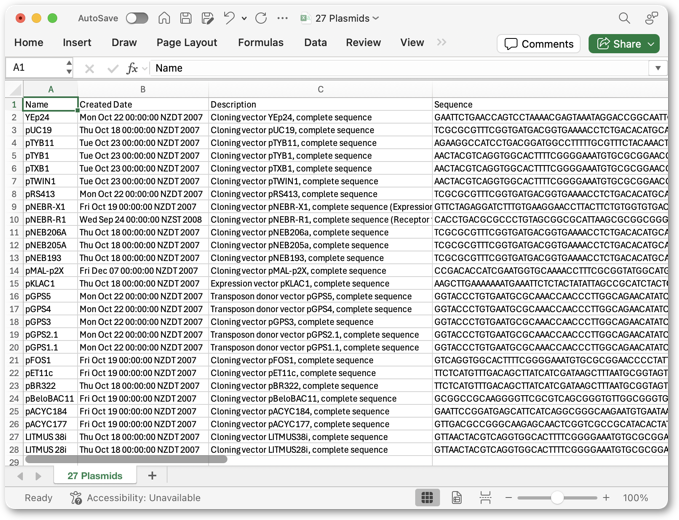679x520 pixels.
Task: Click the Search magnifier icon
Action: (x=624, y=18)
